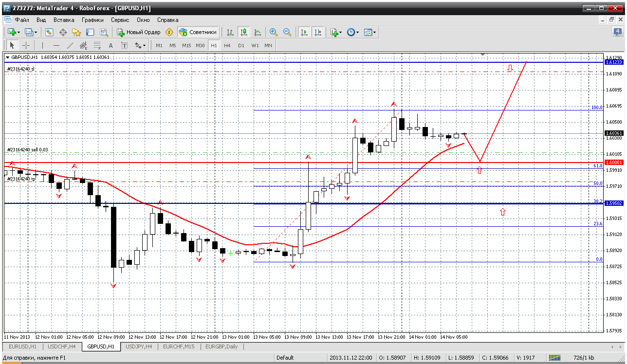
Task: Zoom out of the chart
Action: 287,32
